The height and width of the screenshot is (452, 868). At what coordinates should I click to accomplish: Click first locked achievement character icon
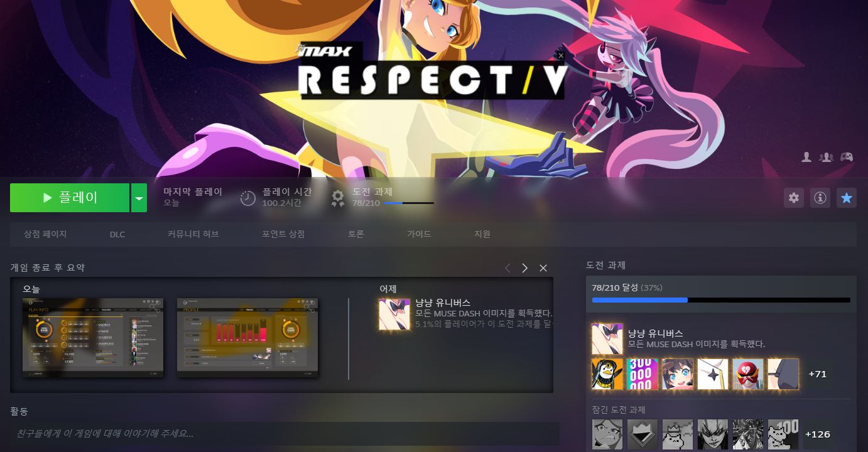[x=607, y=434]
